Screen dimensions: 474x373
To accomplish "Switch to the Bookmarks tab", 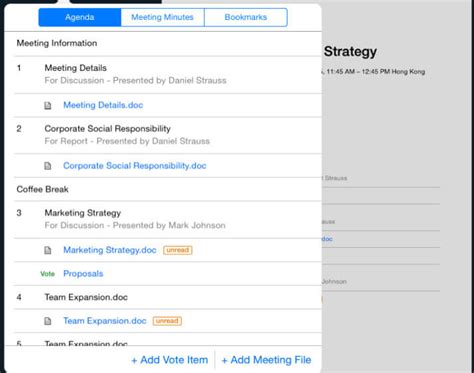I will (246, 17).
